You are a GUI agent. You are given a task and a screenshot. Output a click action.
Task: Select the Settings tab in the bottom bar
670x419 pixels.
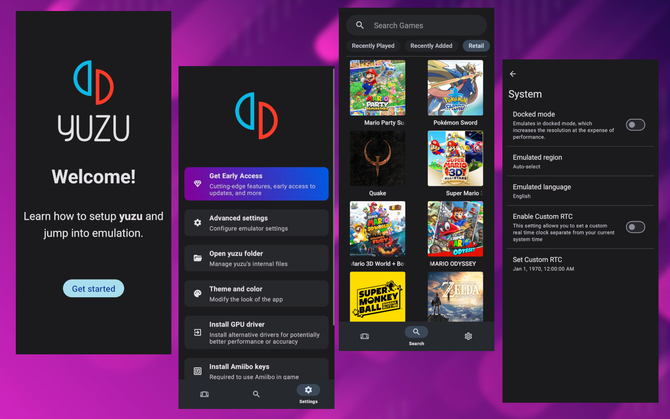(x=308, y=394)
